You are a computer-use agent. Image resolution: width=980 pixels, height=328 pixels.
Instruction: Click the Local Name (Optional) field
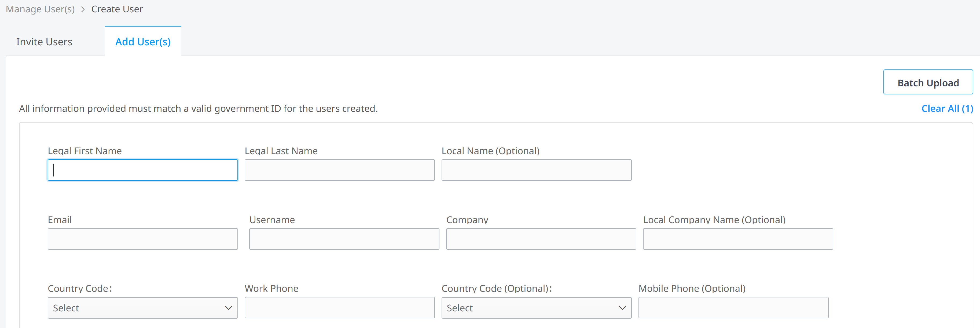[537, 170]
